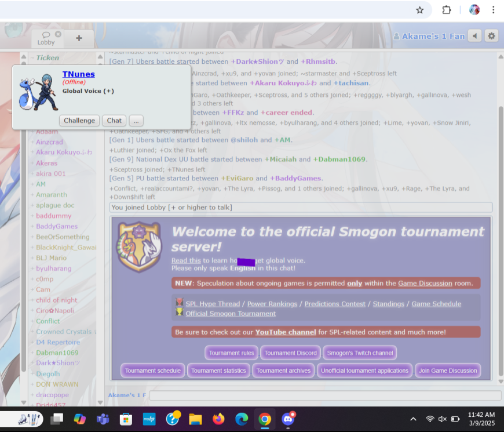Select user Ainzcrad in the user list
This screenshot has height=432, width=504.
pyautogui.click(x=49, y=142)
